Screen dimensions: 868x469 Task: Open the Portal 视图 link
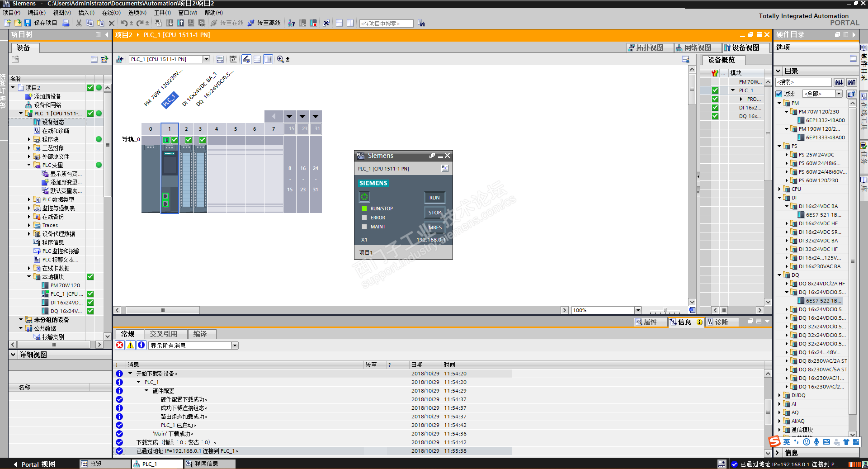tap(34, 464)
